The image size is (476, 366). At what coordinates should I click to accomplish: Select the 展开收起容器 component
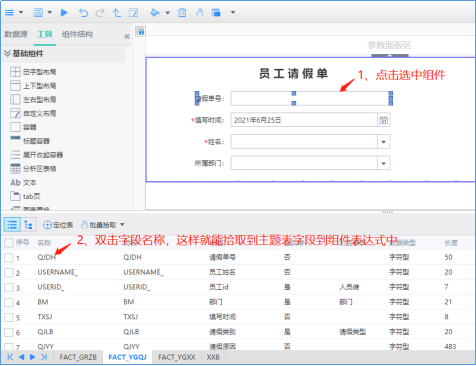tap(37, 155)
